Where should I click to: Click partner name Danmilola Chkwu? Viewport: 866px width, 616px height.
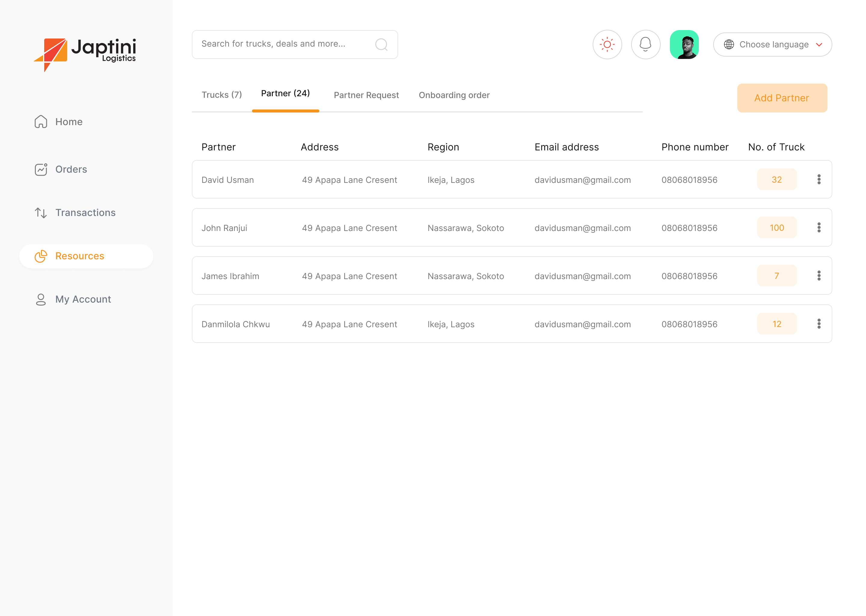(235, 324)
